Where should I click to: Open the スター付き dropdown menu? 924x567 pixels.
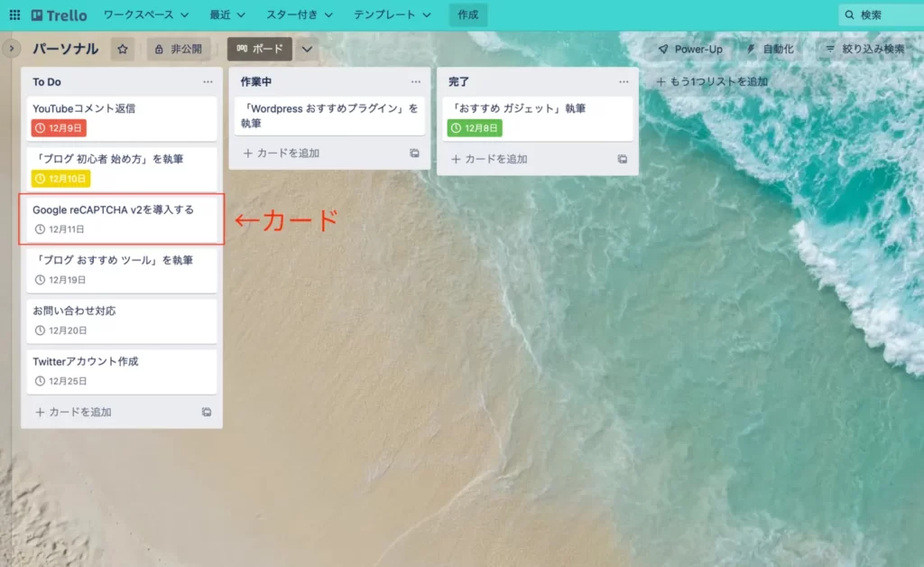(x=300, y=14)
